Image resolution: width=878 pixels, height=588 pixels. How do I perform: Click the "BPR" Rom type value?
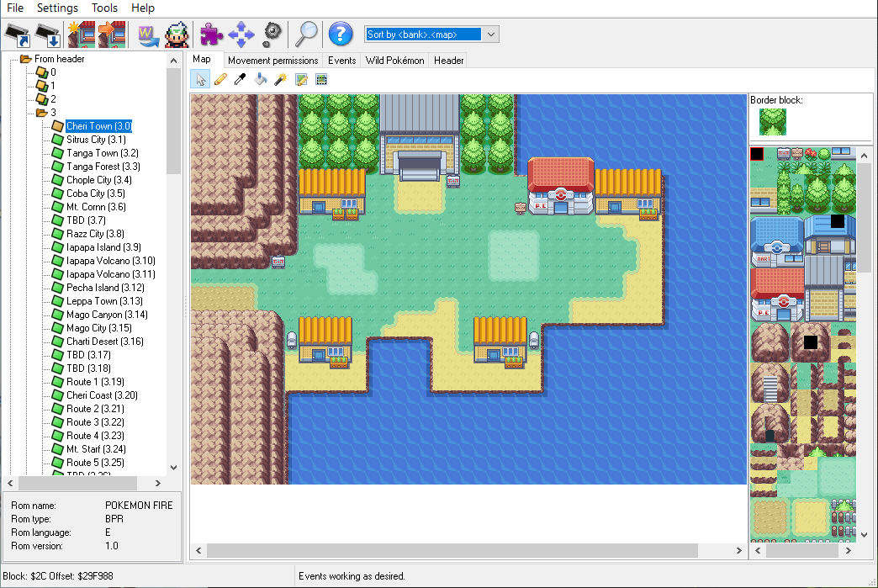[114, 519]
